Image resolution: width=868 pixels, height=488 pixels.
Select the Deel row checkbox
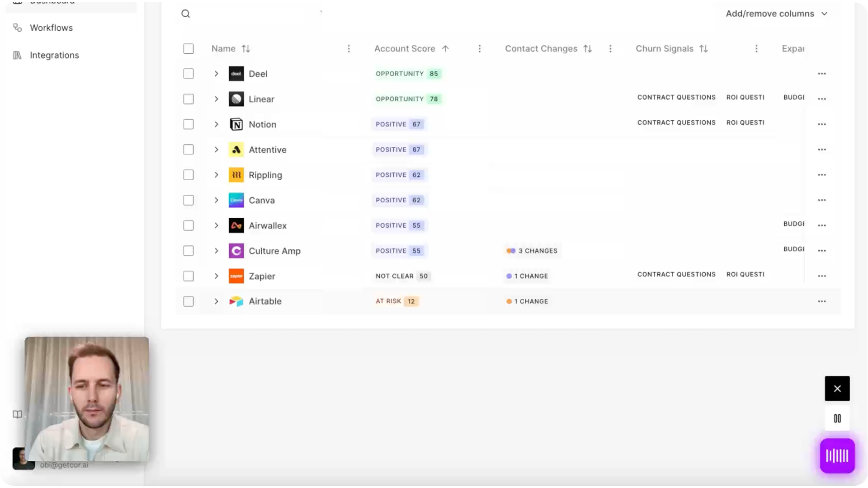coord(188,74)
